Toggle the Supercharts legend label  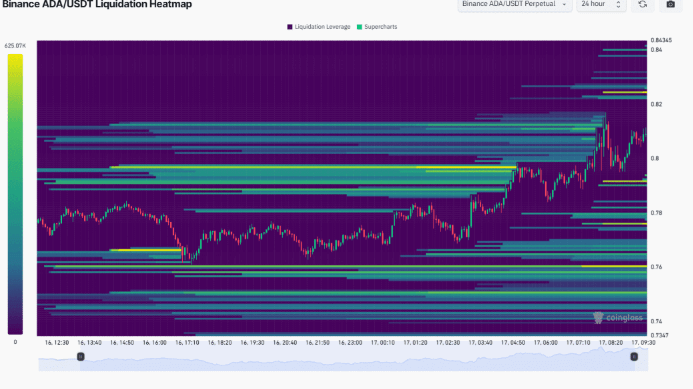coord(381,27)
